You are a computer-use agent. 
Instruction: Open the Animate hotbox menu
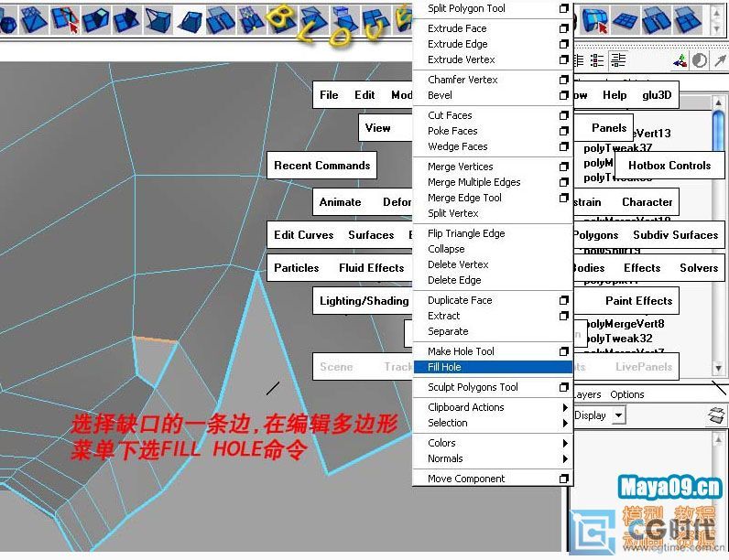pyautogui.click(x=340, y=202)
